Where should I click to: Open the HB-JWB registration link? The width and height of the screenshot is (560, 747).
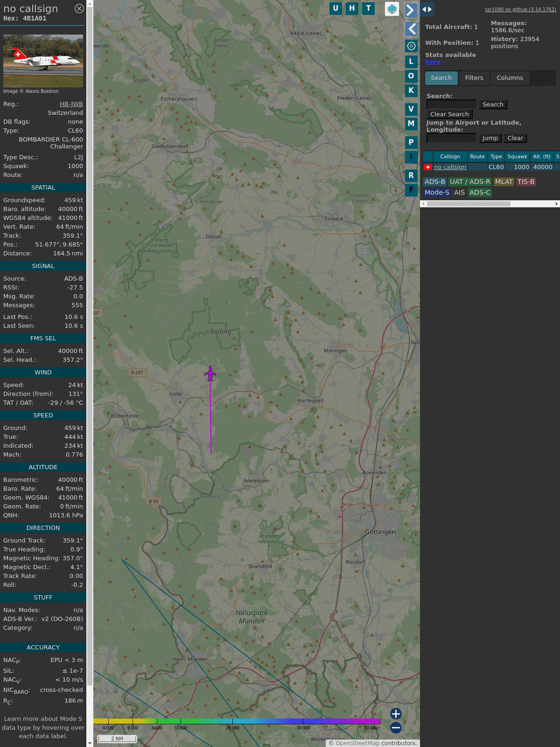pos(71,104)
